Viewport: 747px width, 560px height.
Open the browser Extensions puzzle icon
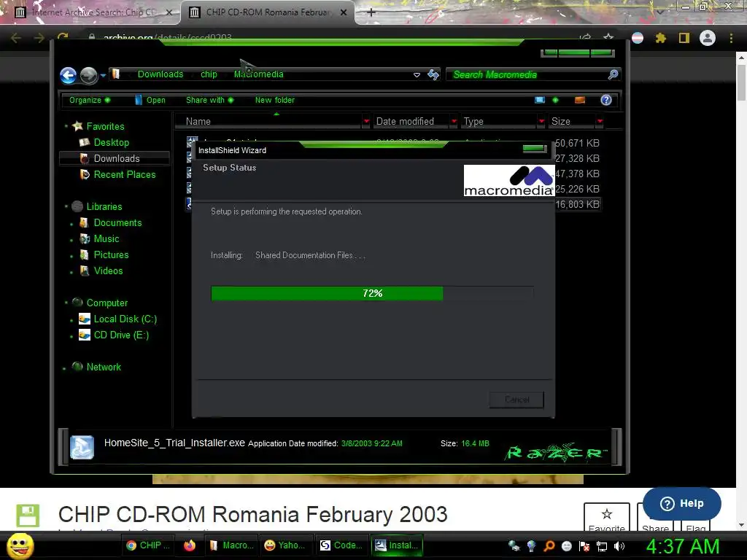[660, 38]
